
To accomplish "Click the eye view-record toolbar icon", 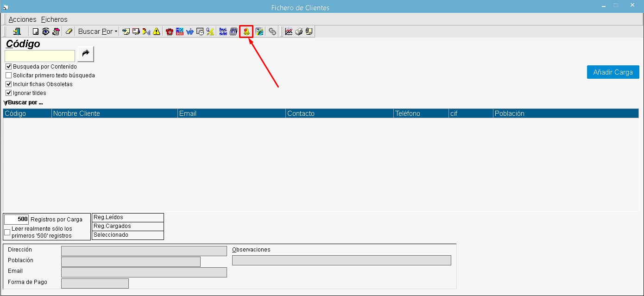I will click(45, 31).
